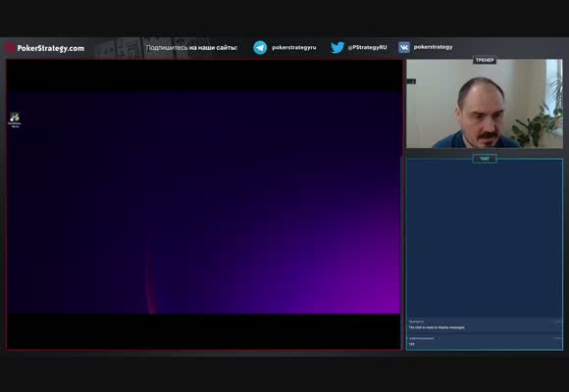
Task: Click the ТРЕНЕР label above the webcam
Action: 485,60
